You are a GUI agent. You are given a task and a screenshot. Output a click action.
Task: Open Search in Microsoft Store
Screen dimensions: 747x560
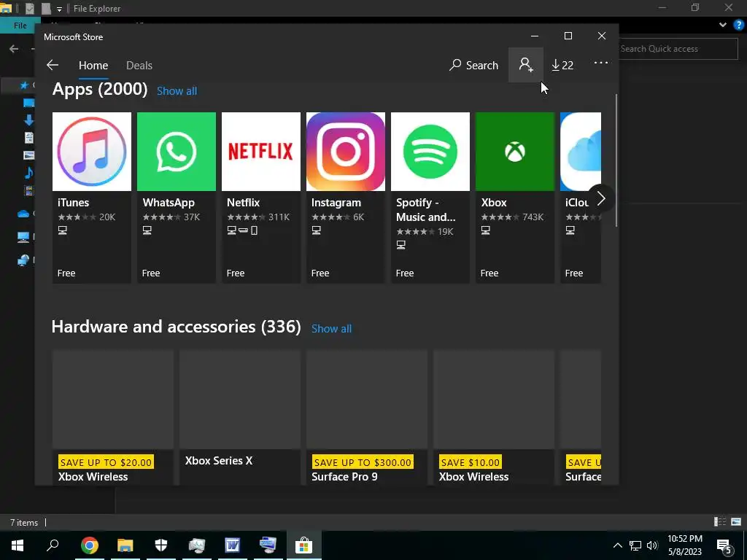point(473,65)
